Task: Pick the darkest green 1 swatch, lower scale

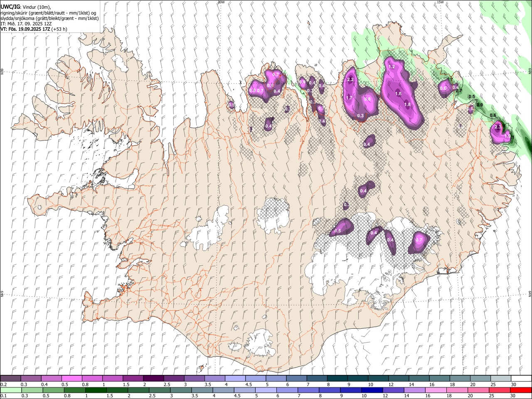Action: tap(96, 390)
